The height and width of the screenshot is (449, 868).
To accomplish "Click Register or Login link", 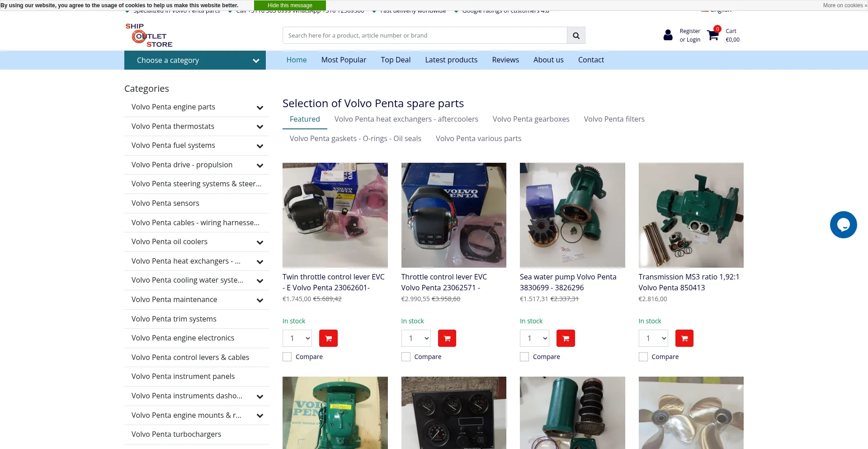I will [x=690, y=35].
